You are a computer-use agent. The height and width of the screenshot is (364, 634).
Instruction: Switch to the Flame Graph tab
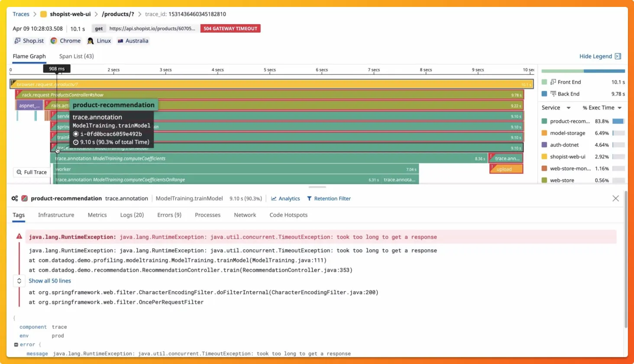(x=29, y=56)
